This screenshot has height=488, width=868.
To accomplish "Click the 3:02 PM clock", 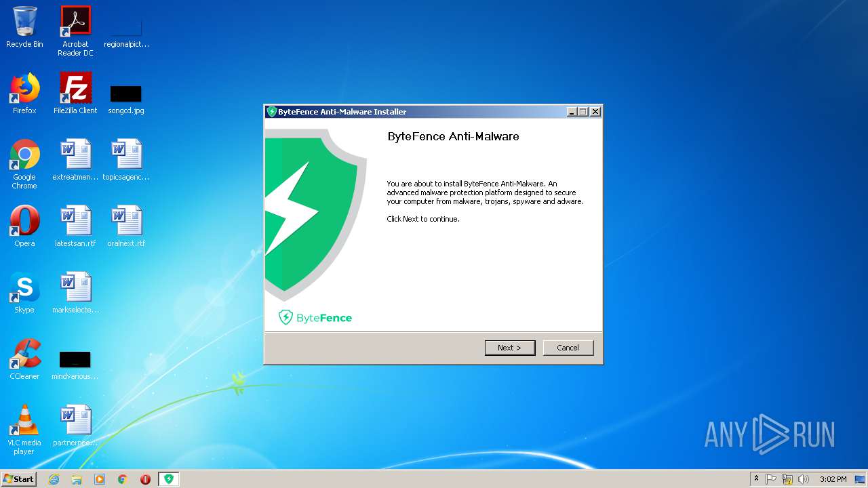I will pyautogui.click(x=833, y=479).
